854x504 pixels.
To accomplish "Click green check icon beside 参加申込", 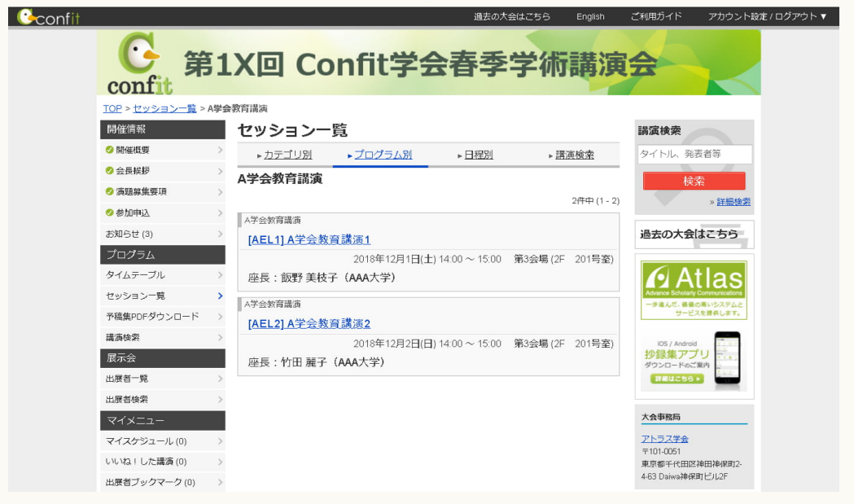I will click(110, 213).
